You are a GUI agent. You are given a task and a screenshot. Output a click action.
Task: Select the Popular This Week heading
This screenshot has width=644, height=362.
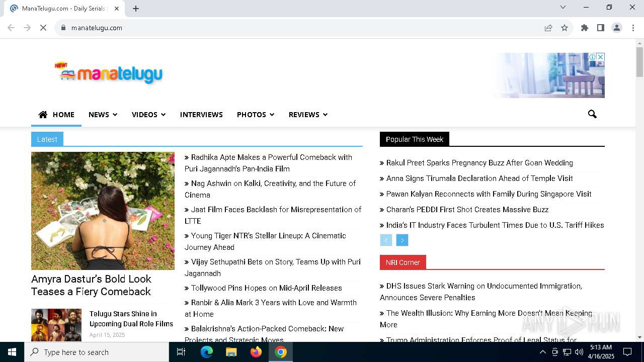coord(415,139)
